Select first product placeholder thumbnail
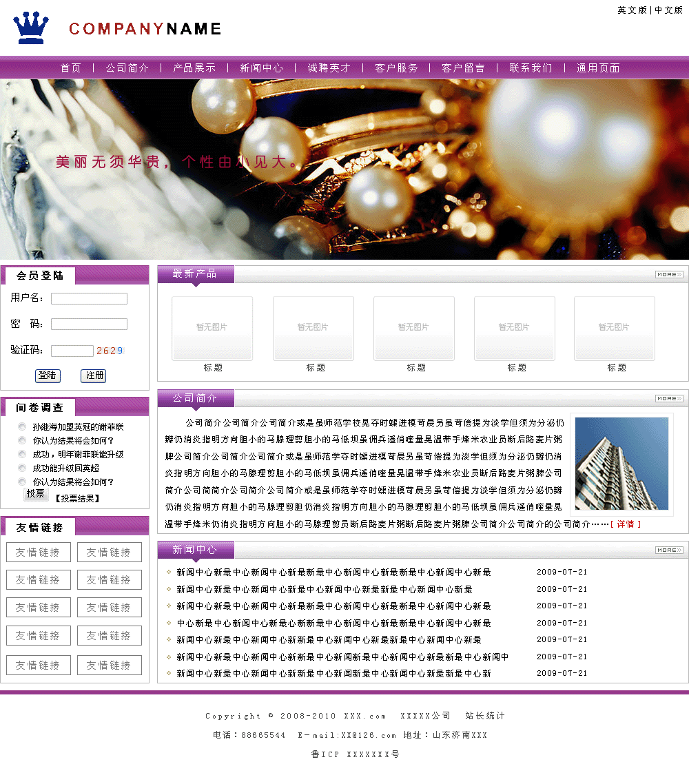This screenshot has width=689, height=784. [212, 328]
